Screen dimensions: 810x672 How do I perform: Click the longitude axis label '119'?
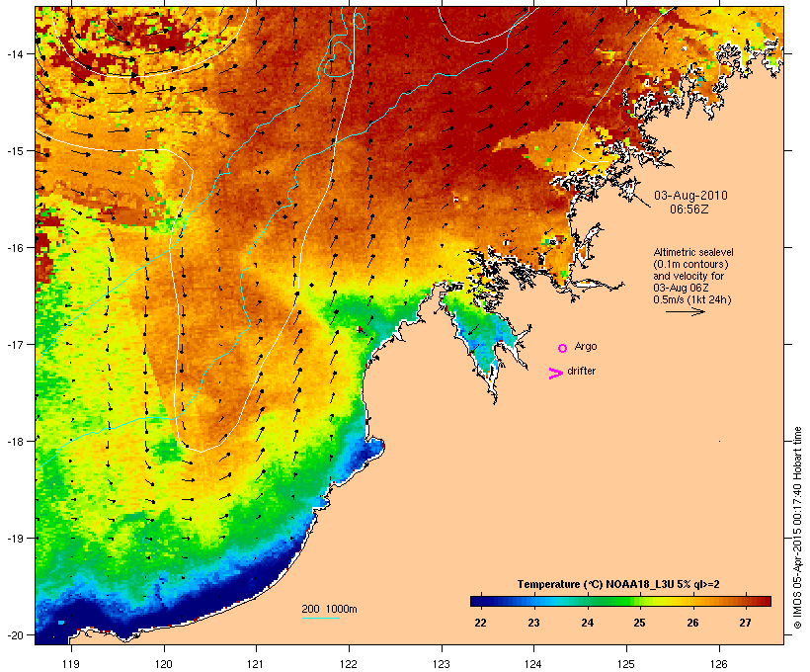[71, 664]
